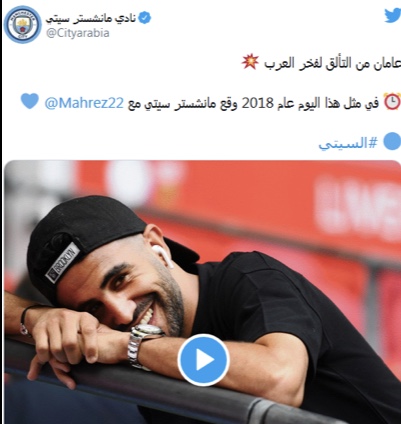Click the collision spark emoji in the first line
401x424 pixels.
pyautogui.click(x=250, y=62)
